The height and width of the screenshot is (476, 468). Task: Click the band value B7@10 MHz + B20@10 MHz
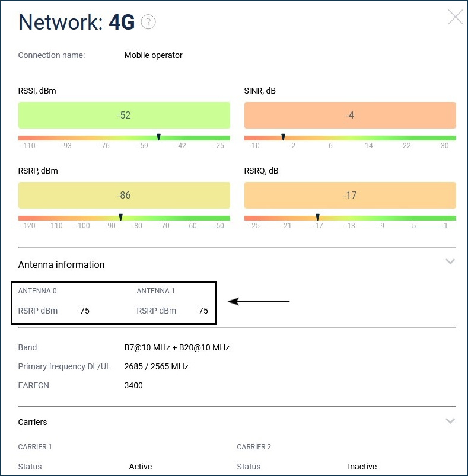[177, 347]
